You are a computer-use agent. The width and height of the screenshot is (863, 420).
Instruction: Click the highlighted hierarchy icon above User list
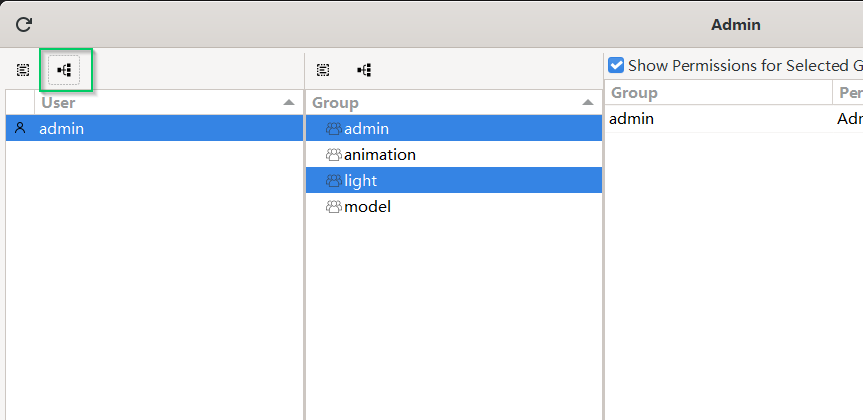coord(65,70)
